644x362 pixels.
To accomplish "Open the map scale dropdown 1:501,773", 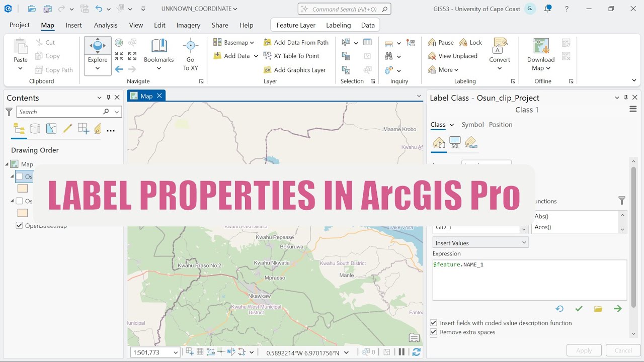I will (x=176, y=352).
